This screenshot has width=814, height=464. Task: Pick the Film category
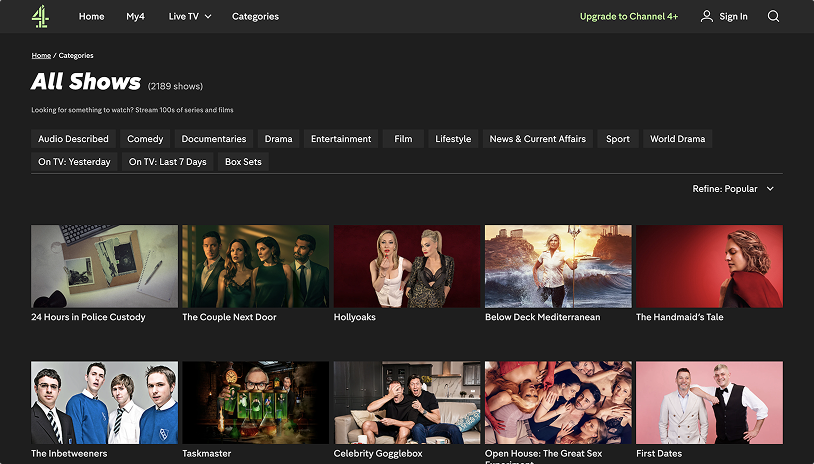403,139
